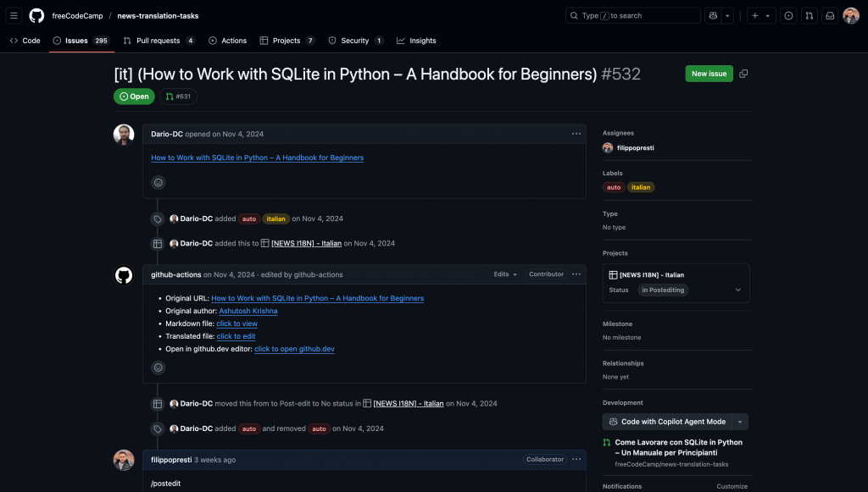Image resolution: width=868 pixels, height=492 pixels.
Task: Open the create new plus menu
Action: (761, 15)
